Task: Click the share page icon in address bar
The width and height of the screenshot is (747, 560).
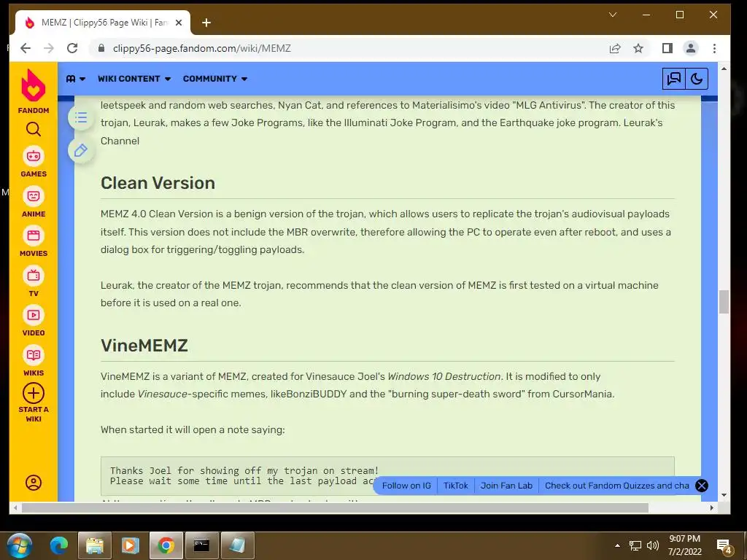Action: click(615, 48)
